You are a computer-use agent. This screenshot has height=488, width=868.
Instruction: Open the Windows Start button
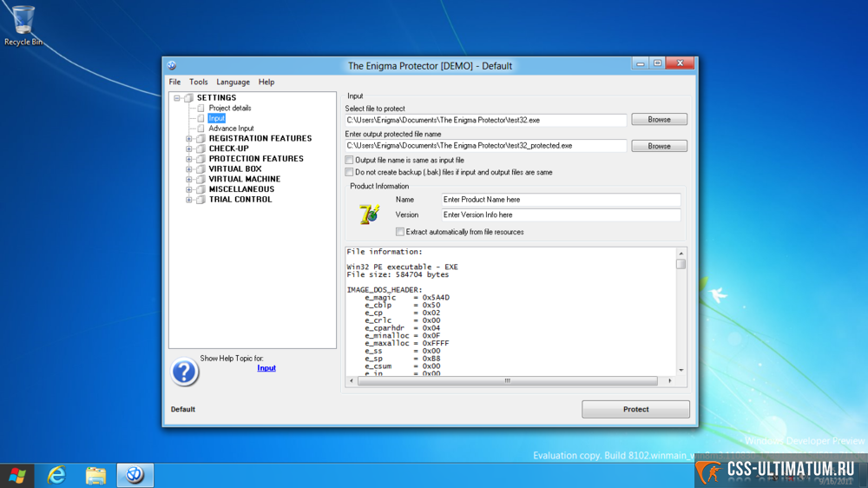click(16, 475)
